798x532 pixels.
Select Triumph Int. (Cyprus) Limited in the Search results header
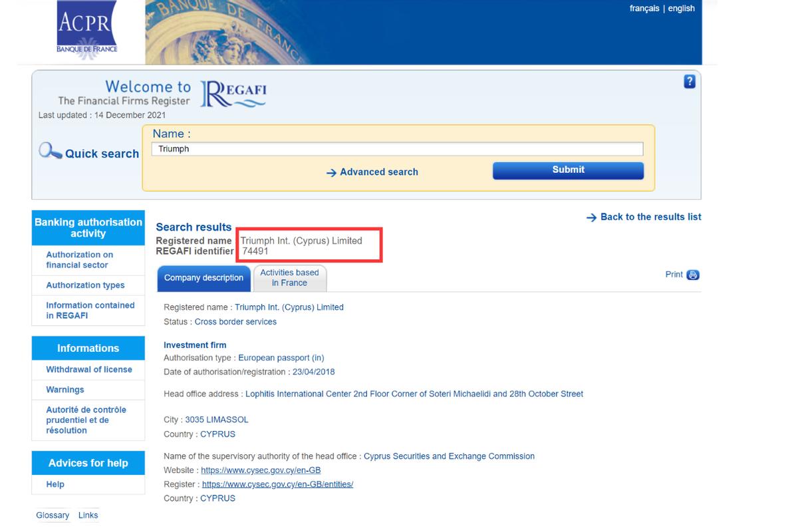[301, 241]
